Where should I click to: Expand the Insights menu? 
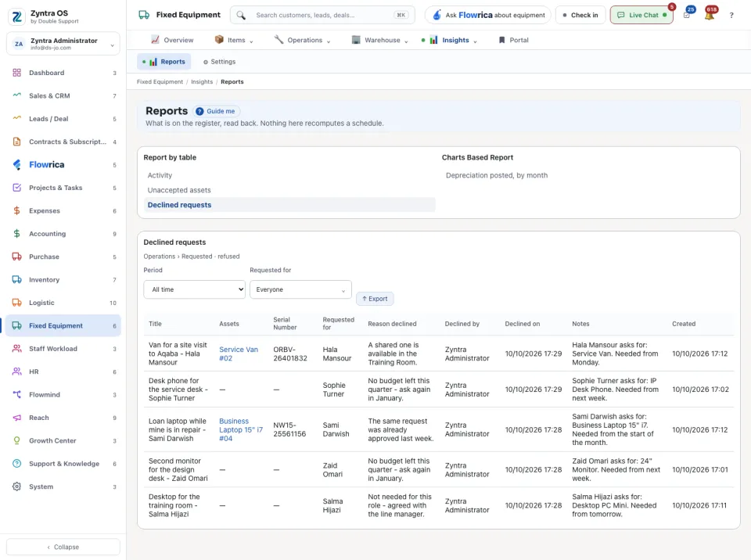tap(450, 40)
